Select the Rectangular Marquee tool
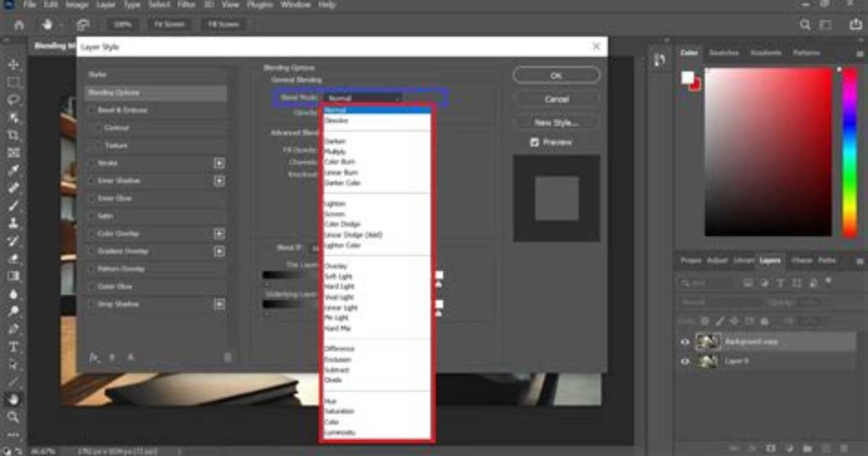Screen dimensions: 868x456 tap(13, 82)
